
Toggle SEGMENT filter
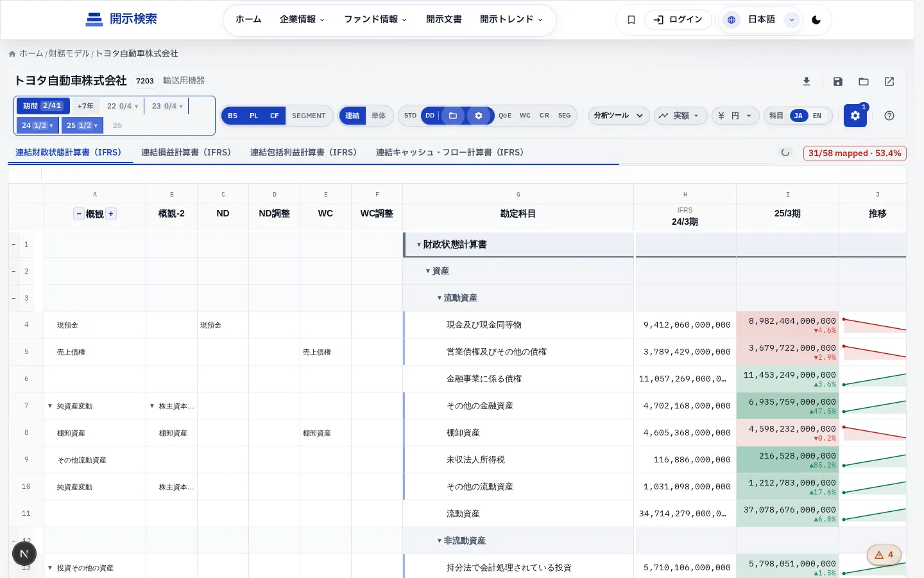pos(309,116)
